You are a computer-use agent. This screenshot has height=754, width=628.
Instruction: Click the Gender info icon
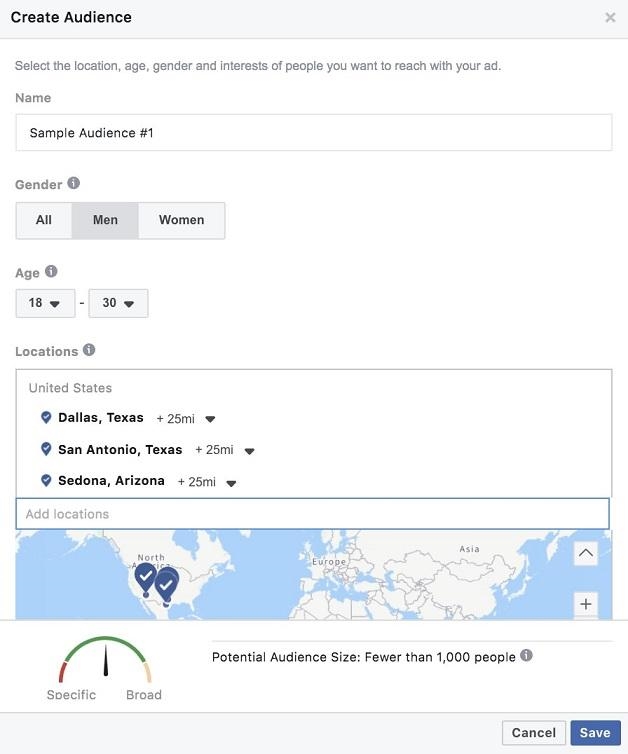73,184
